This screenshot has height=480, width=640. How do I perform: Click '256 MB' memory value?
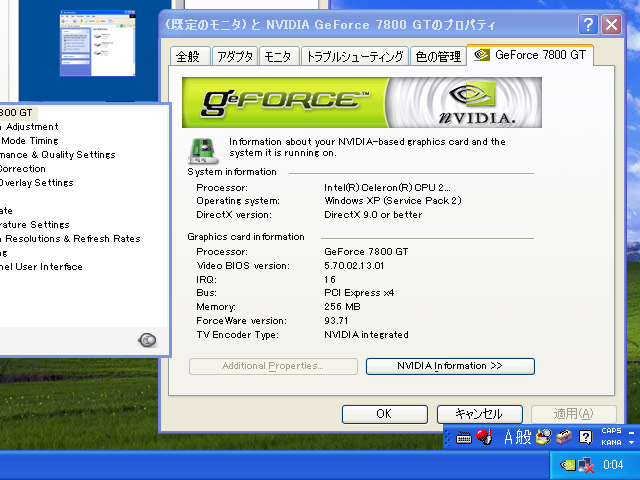[x=342, y=307]
